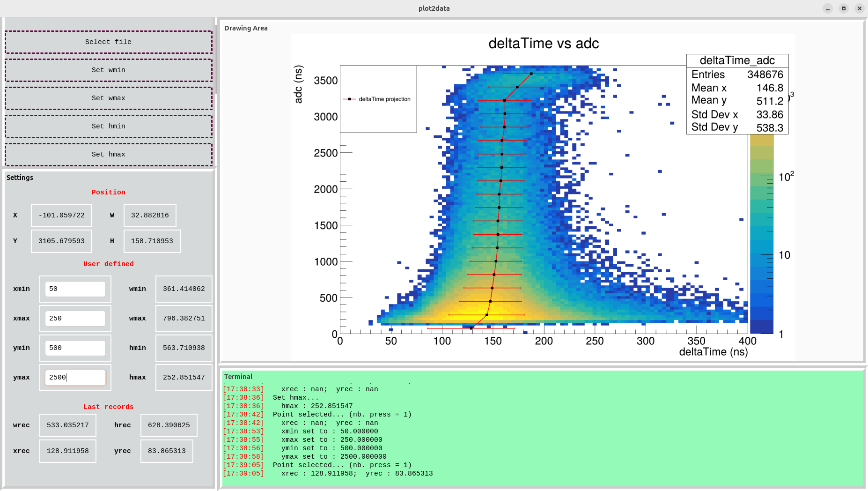Image resolution: width=868 pixels, height=491 pixels.
Task: Click the Set wmax button
Action: coord(108,98)
